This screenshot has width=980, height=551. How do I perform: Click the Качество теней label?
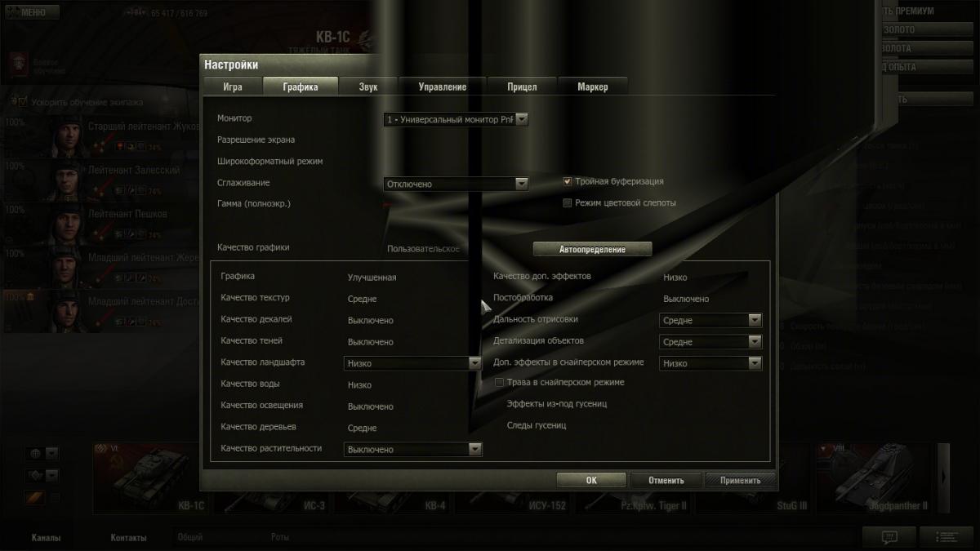(252, 340)
